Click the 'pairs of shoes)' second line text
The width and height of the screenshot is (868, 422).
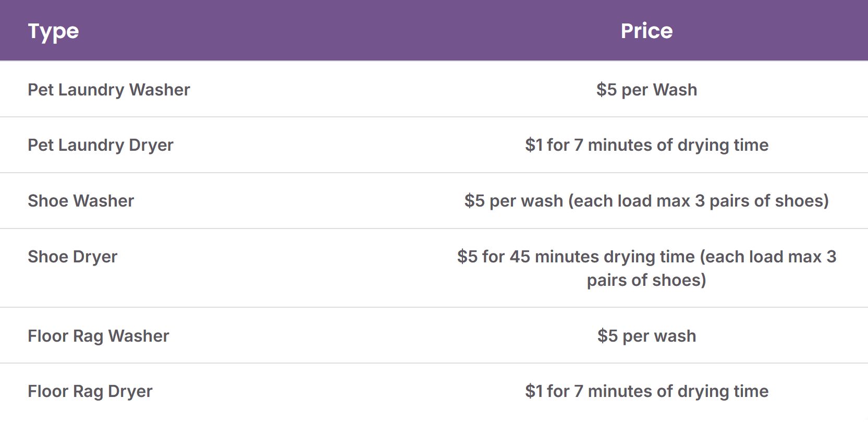click(646, 280)
